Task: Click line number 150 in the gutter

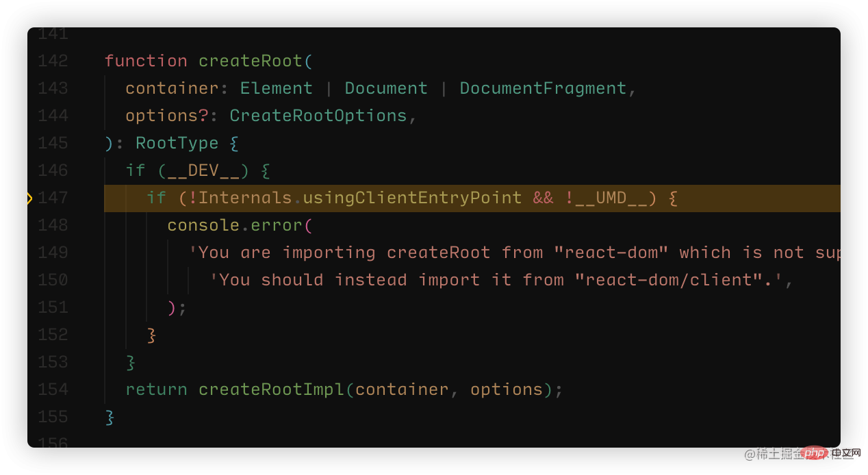Action: (53, 280)
